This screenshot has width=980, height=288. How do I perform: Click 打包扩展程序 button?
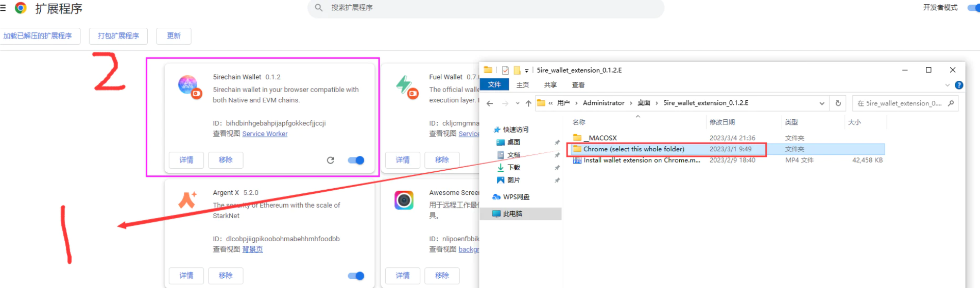(118, 36)
